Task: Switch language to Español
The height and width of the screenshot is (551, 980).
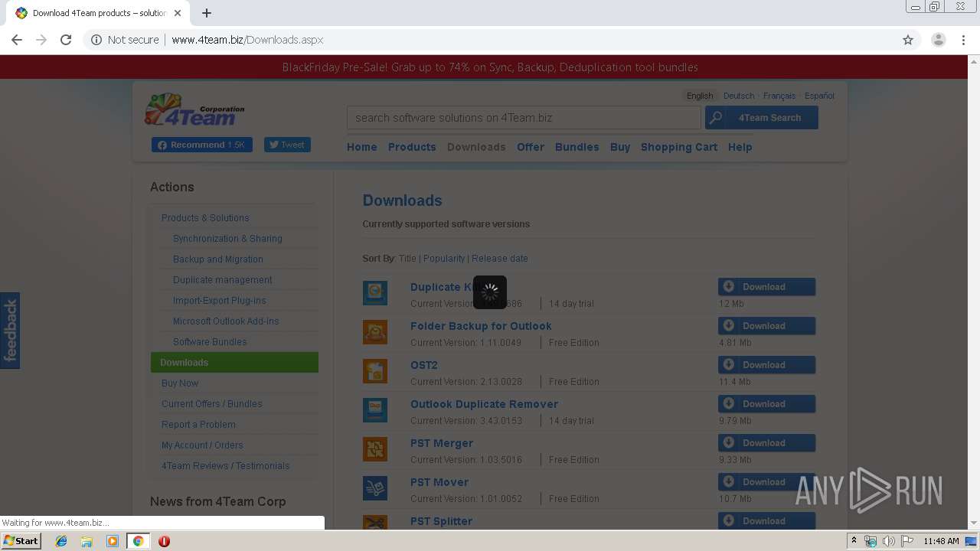Action: click(819, 96)
